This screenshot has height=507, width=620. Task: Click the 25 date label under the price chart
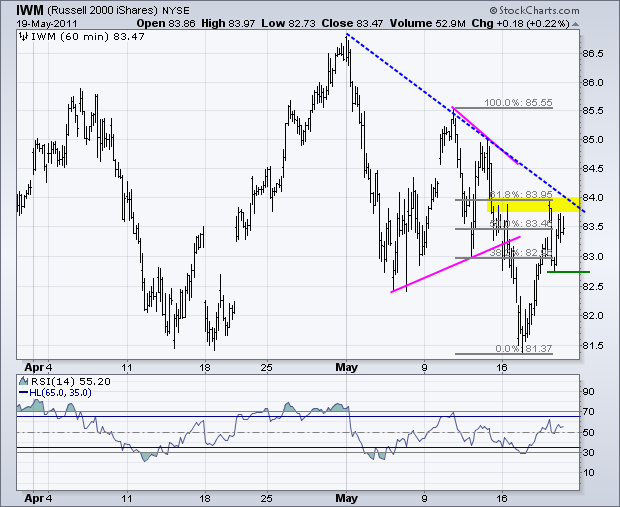[267, 367]
